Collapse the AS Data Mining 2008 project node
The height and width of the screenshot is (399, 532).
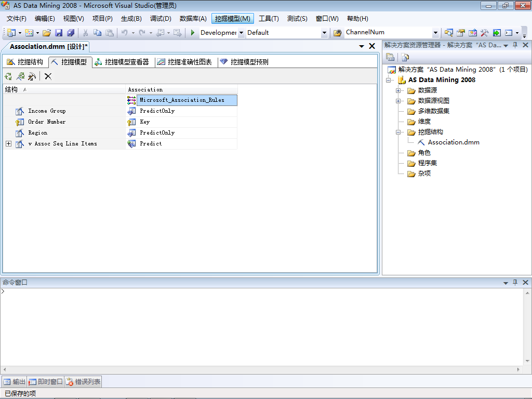pos(389,80)
